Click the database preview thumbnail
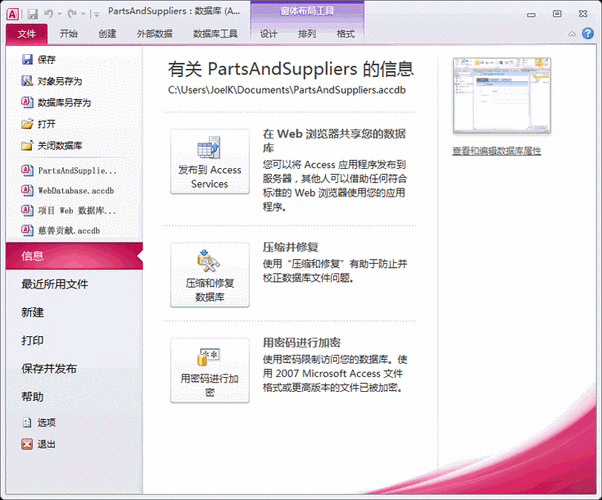This screenshot has height=500, width=602. point(502,96)
